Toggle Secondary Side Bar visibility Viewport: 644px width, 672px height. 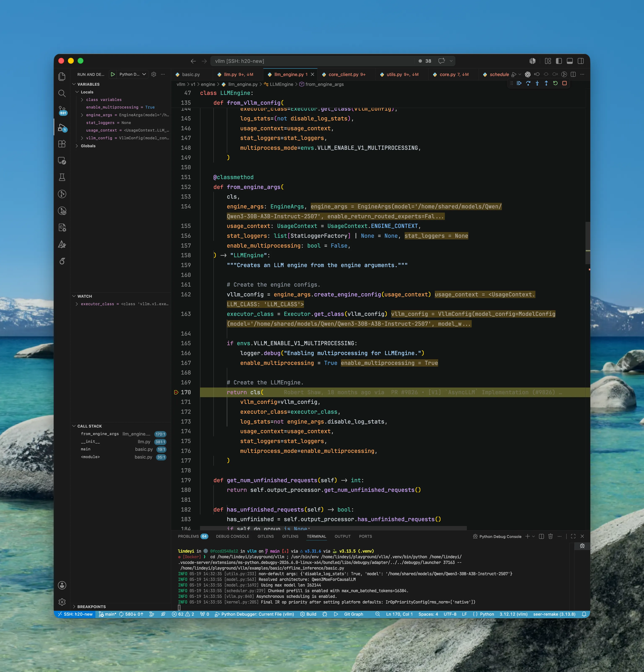point(581,61)
